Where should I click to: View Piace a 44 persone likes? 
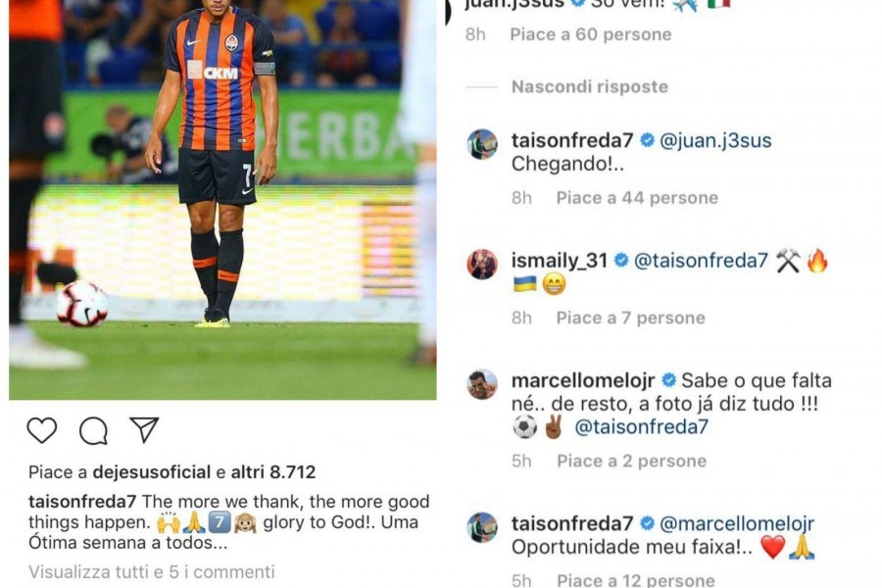pos(637,198)
